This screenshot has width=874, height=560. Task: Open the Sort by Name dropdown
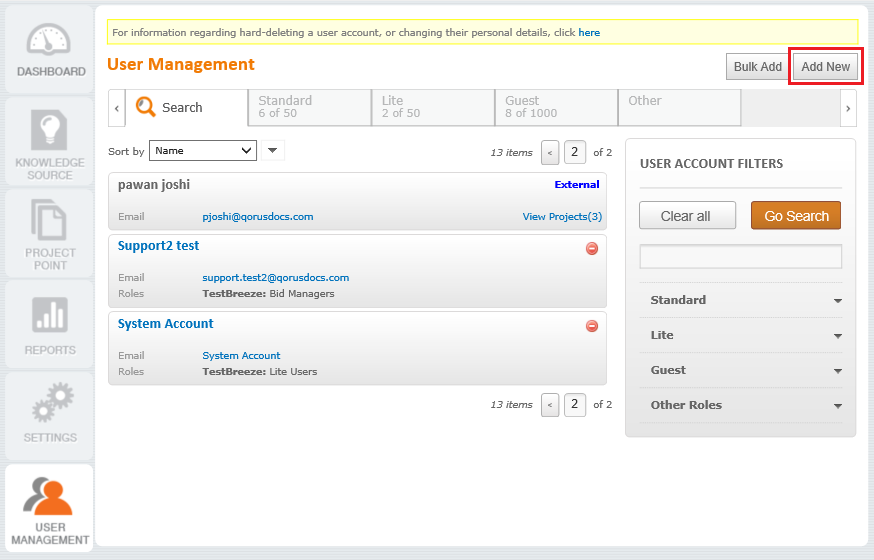pos(203,150)
